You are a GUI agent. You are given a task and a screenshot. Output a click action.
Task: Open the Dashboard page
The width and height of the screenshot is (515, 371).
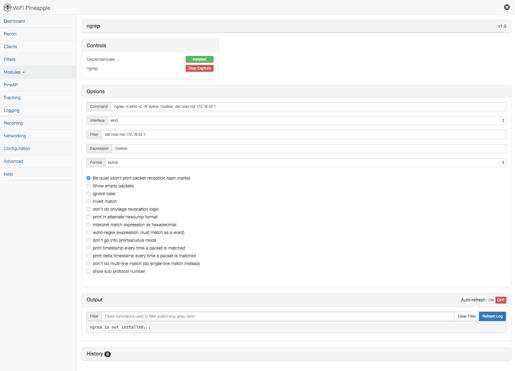tap(14, 21)
